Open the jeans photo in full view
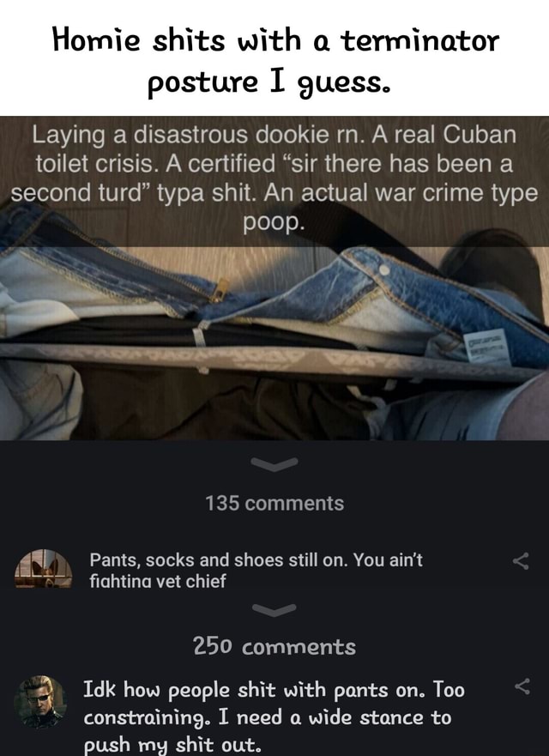Screen dimensions: 549x756 pyautogui.click(x=274, y=278)
